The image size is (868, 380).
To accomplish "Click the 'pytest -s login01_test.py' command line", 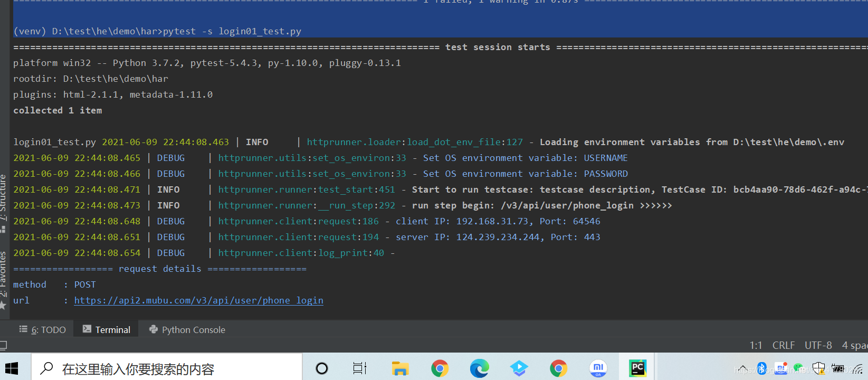I will pyautogui.click(x=232, y=31).
